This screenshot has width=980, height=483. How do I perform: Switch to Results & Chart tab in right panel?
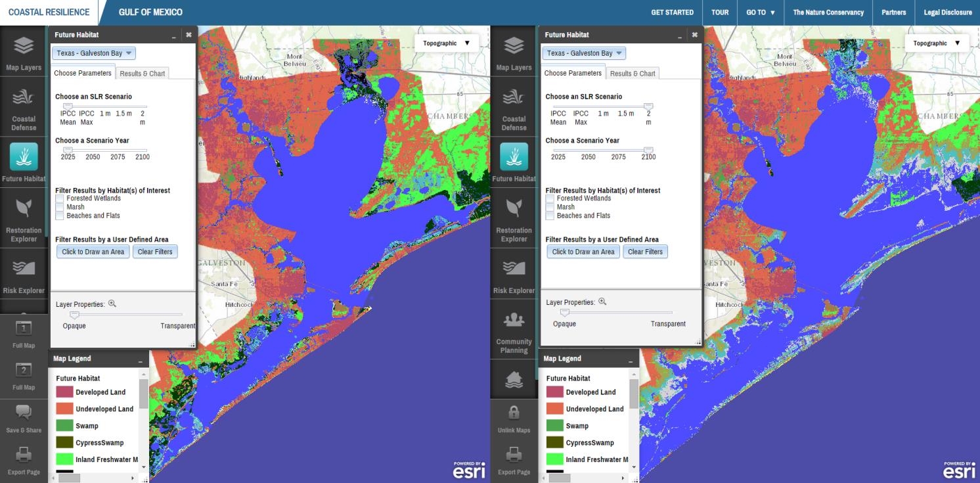tap(633, 74)
